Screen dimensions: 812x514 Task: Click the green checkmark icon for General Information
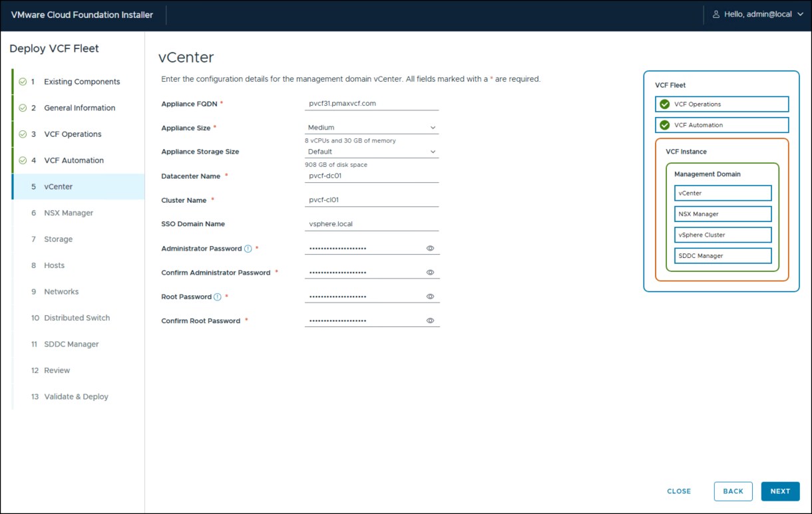click(x=23, y=108)
